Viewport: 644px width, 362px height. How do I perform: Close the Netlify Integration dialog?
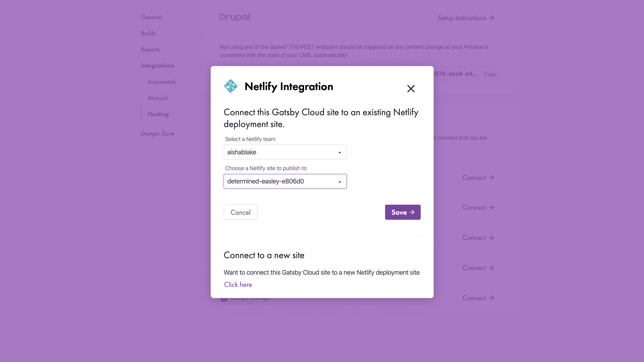[411, 89]
